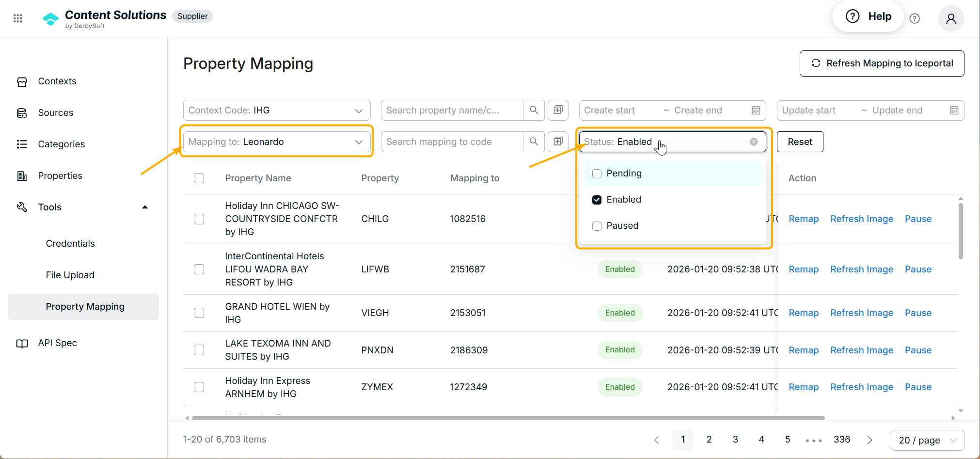980x459 pixels.
Task: Click the Supplier badge
Action: 192,16
